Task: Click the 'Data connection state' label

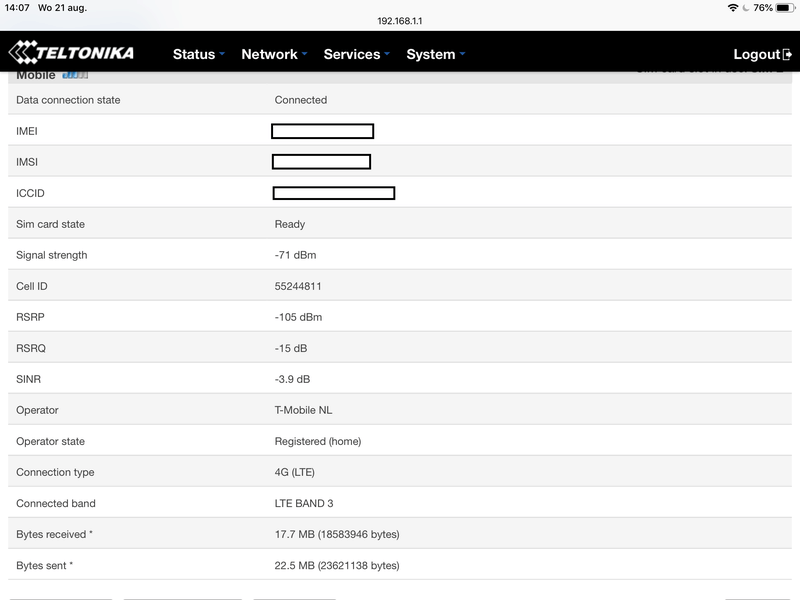Action: [x=68, y=100]
